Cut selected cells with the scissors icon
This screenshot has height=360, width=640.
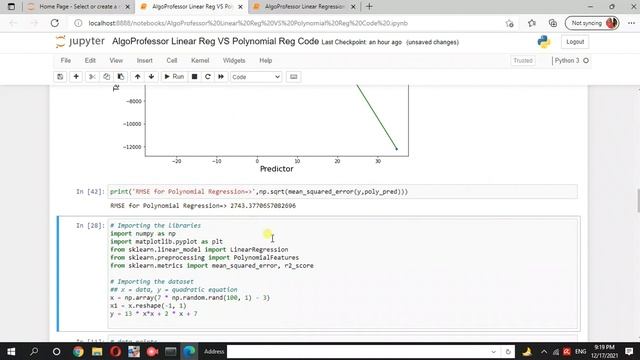click(x=92, y=77)
